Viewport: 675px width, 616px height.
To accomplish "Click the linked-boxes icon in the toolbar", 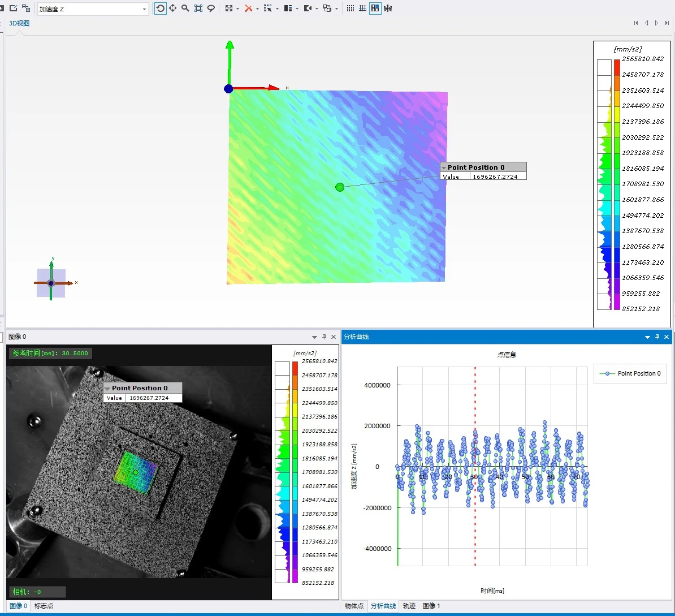I will coord(327,8).
